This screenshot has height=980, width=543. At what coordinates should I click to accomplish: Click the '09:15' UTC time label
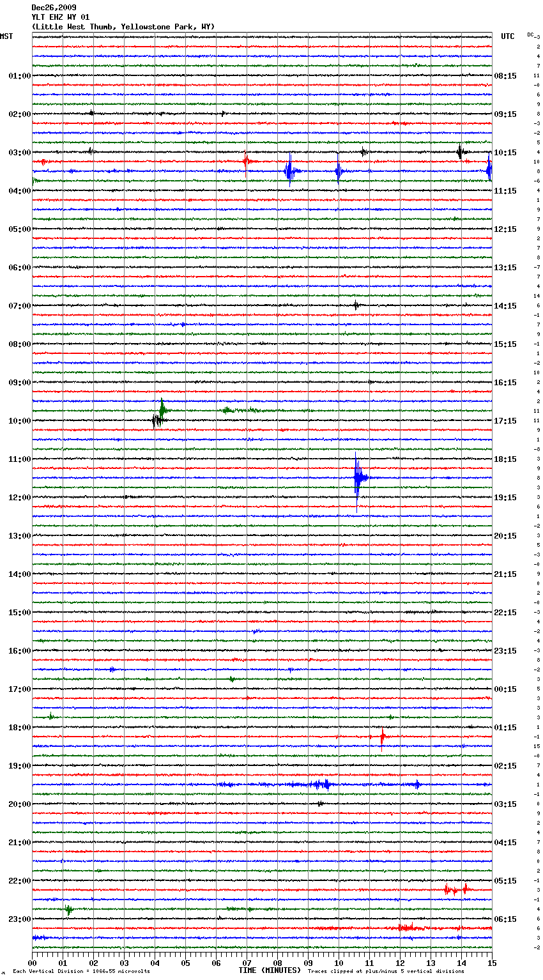[x=505, y=114]
